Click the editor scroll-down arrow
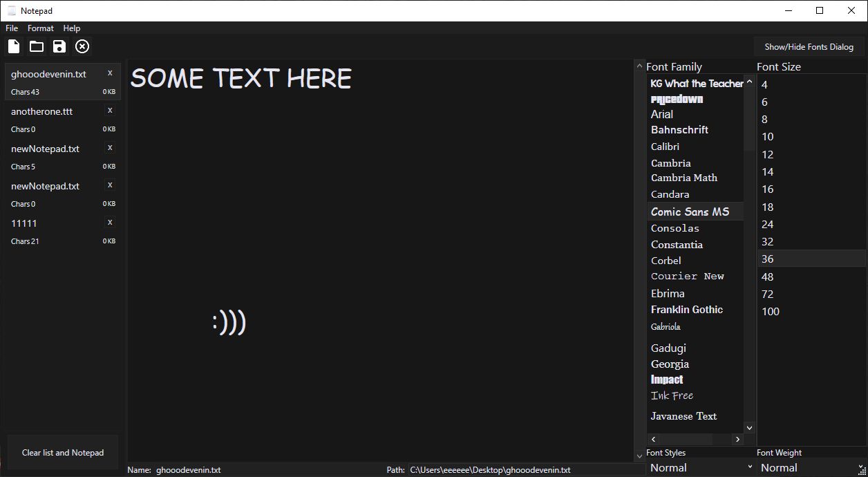The width and height of the screenshot is (868, 477). [x=639, y=456]
